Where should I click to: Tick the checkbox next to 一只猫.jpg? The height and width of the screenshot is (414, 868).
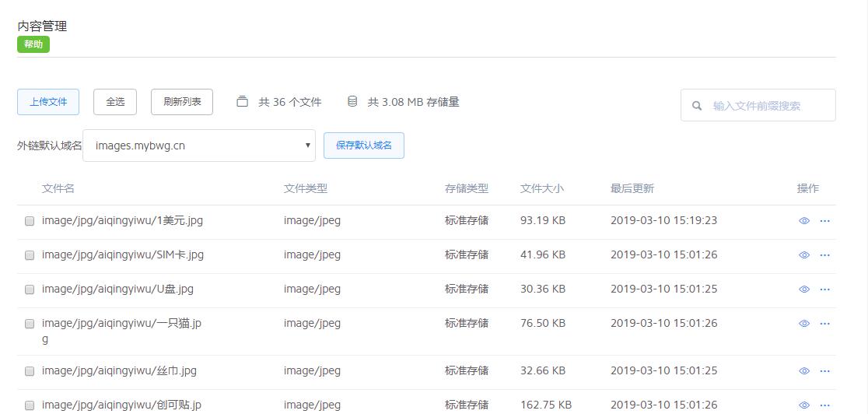[30, 324]
